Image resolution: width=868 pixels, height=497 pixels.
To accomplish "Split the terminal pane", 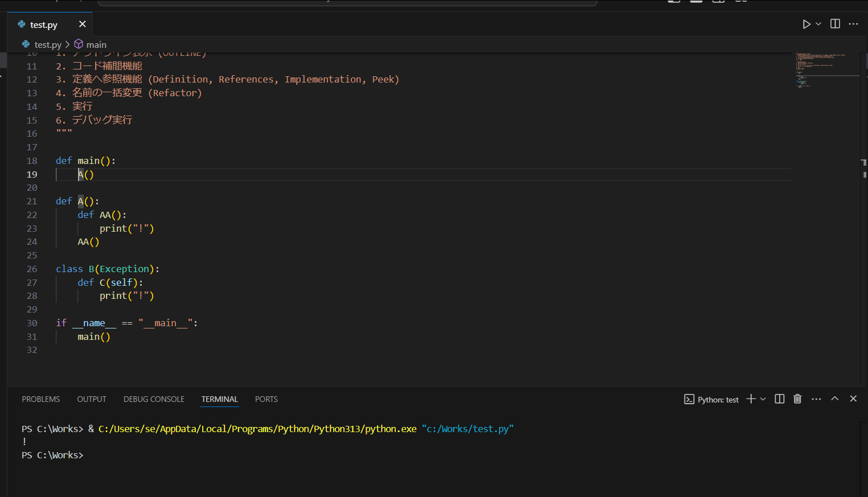I will coord(780,399).
